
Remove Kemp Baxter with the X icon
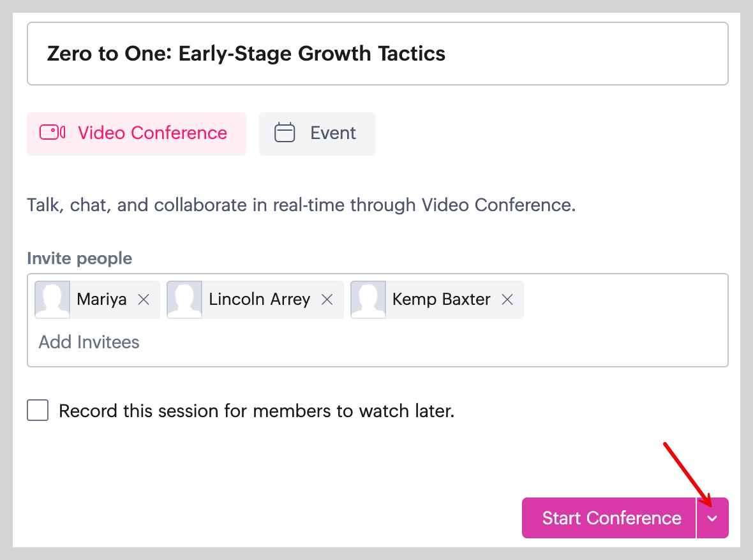[507, 299]
